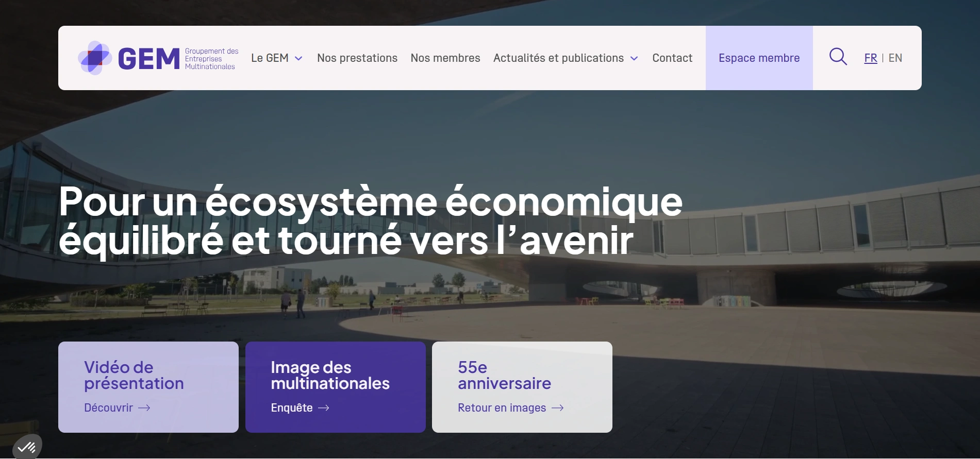Open the 55e anniversaire card

click(x=522, y=387)
